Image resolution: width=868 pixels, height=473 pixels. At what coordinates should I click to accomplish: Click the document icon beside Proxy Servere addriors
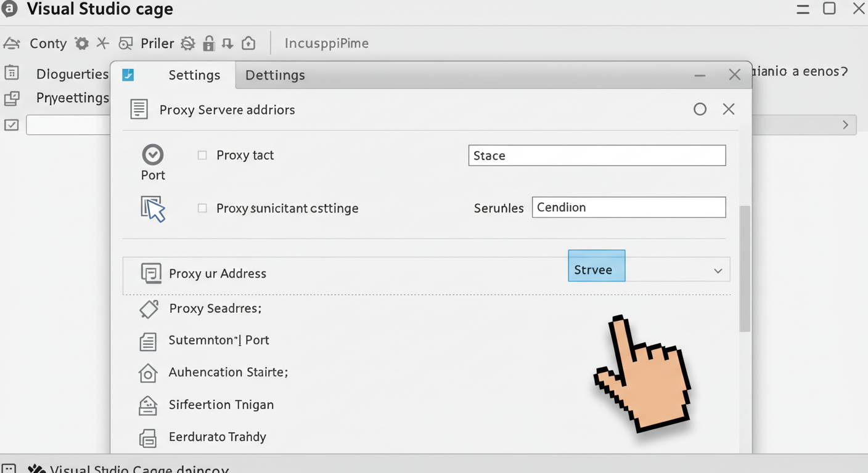tap(139, 110)
